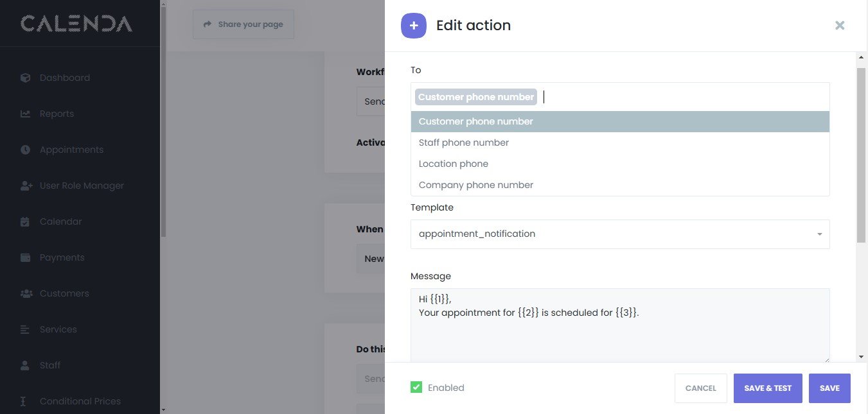Pick Location phone from dropdown list

tap(453, 164)
